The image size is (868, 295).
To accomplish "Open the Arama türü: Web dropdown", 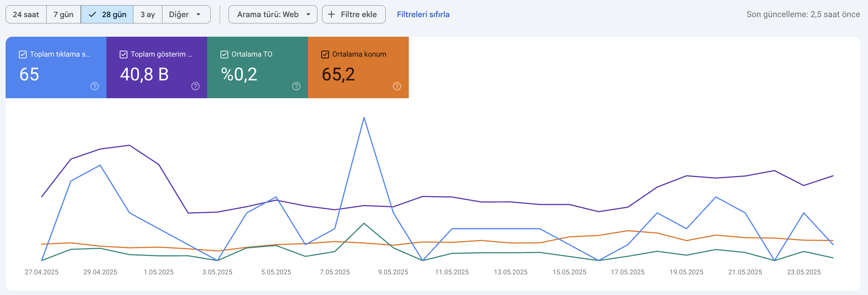I will tap(273, 14).
